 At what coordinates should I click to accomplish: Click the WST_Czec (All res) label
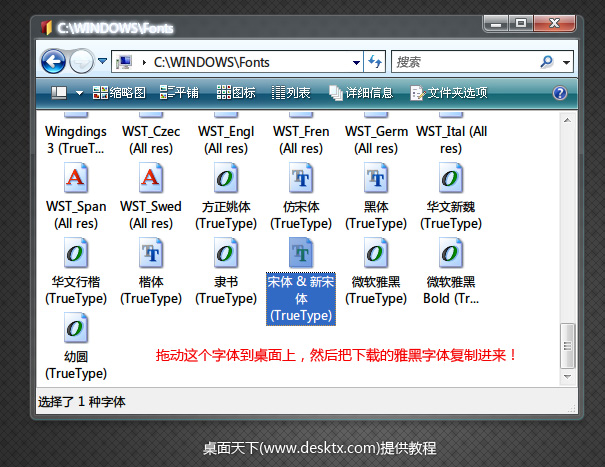point(151,140)
